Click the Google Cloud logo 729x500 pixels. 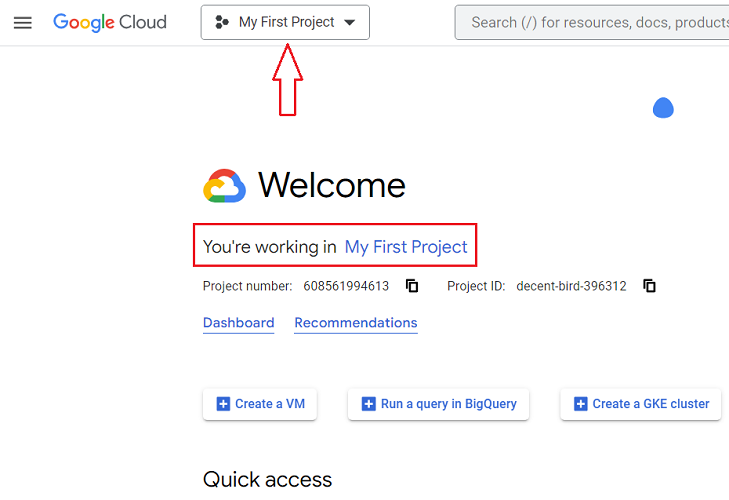(110, 22)
